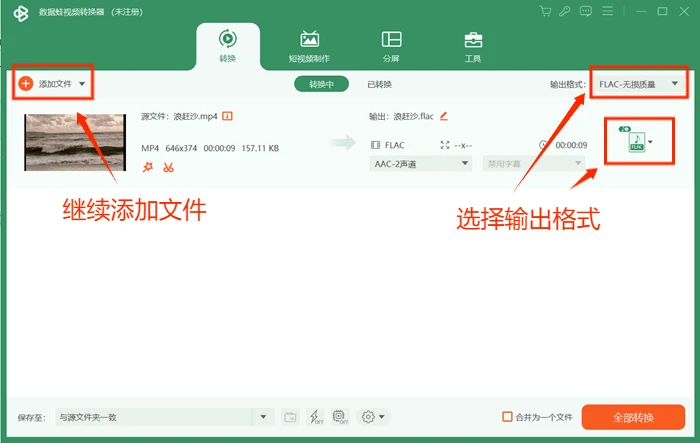Viewport: 700px width, 443px height.
Task: Click the 全部转换 button
Action: (633, 417)
